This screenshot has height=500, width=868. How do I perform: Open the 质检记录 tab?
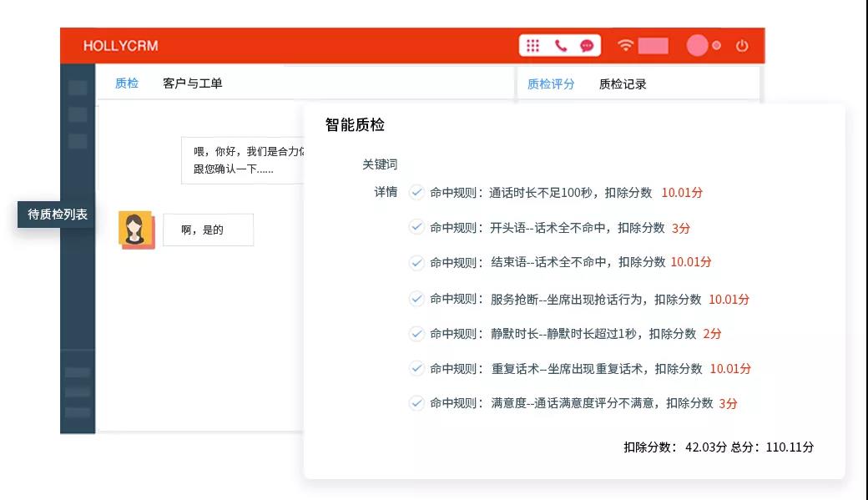(623, 84)
